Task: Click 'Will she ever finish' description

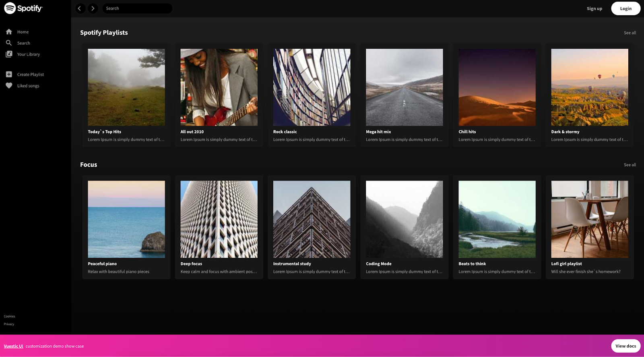Action: pyautogui.click(x=586, y=272)
